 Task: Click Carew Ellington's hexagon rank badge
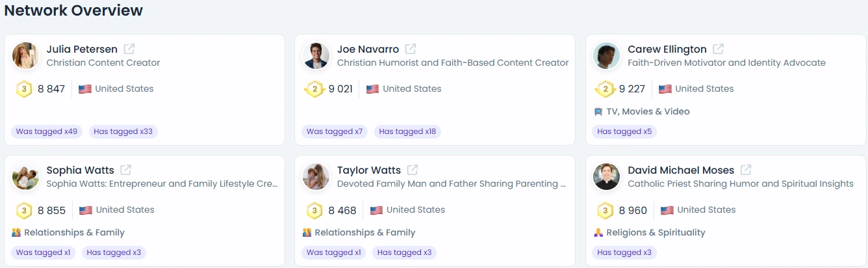coord(605,89)
